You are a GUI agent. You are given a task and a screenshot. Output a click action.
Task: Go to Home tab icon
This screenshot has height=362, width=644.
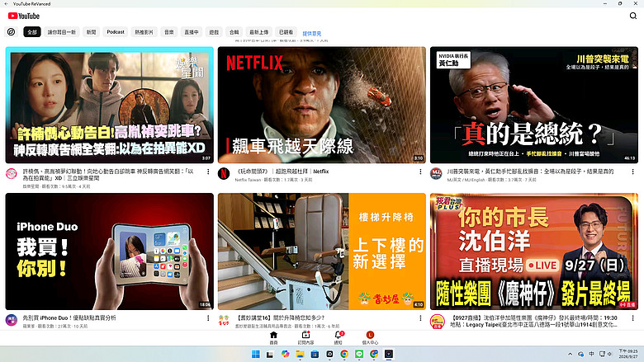[x=273, y=335]
